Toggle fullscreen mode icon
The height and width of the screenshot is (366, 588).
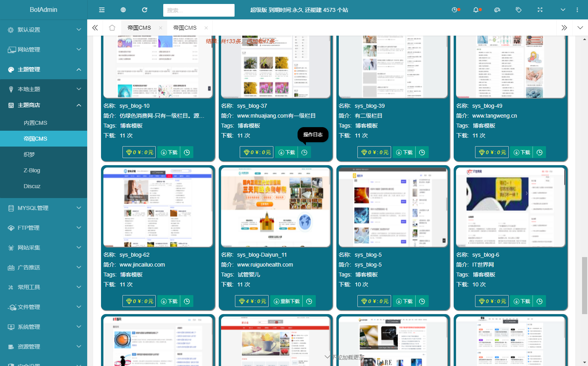coord(540,10)
